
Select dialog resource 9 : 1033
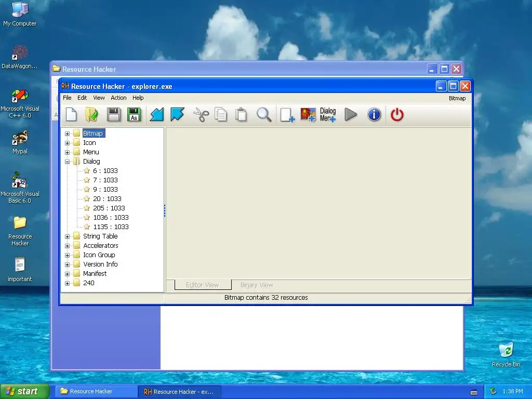(x=105, y=189)
